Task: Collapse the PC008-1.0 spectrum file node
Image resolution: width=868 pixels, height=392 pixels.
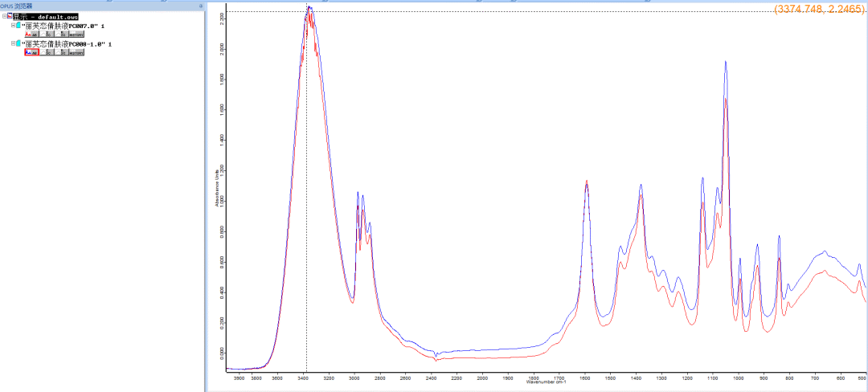Action: tap(14, 43)
